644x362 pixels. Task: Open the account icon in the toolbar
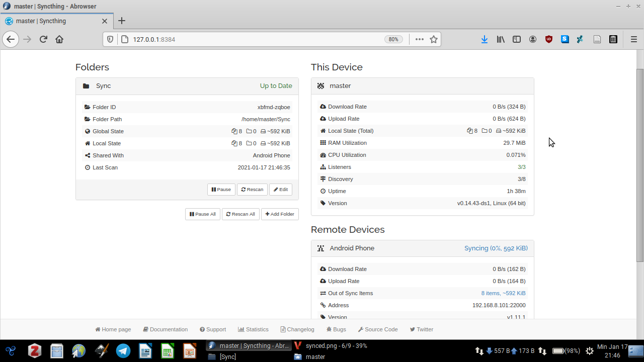pos(533,39)
